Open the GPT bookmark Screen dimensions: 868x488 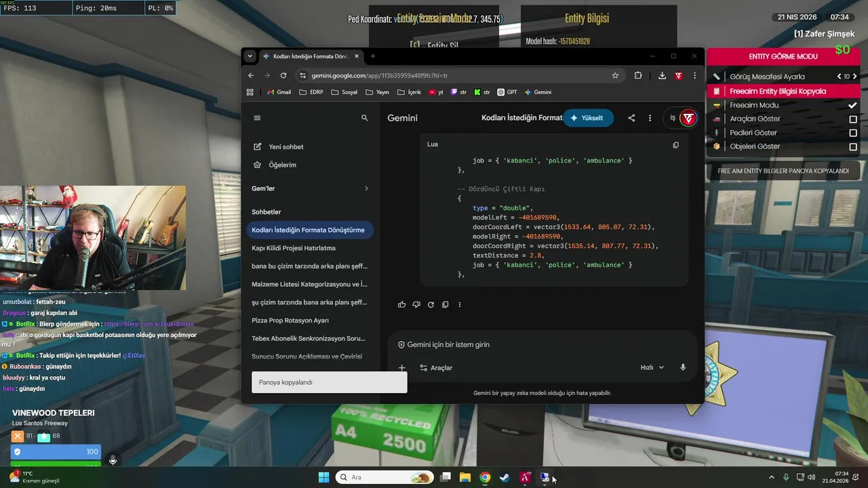coord(507,92)
